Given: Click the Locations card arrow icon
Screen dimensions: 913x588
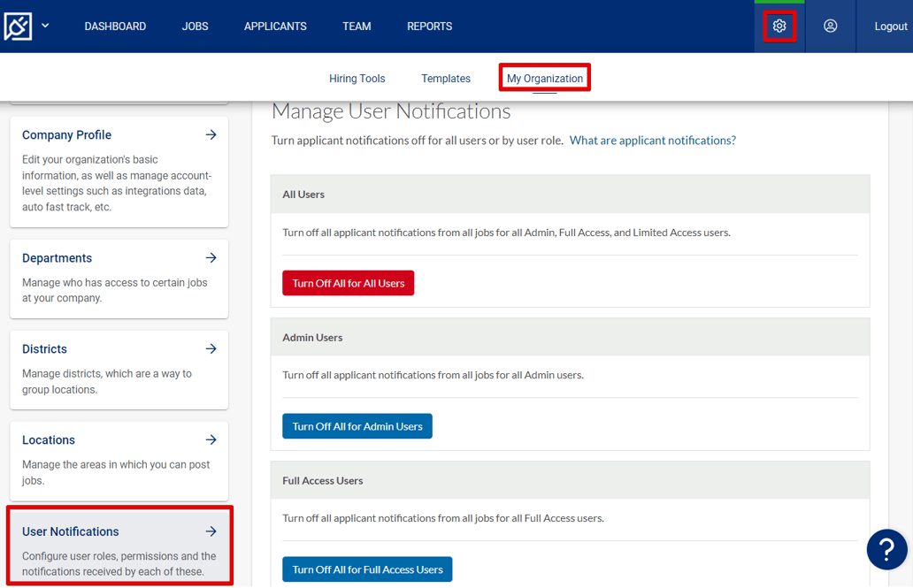Looking at the screenshot, I should 211,439.
